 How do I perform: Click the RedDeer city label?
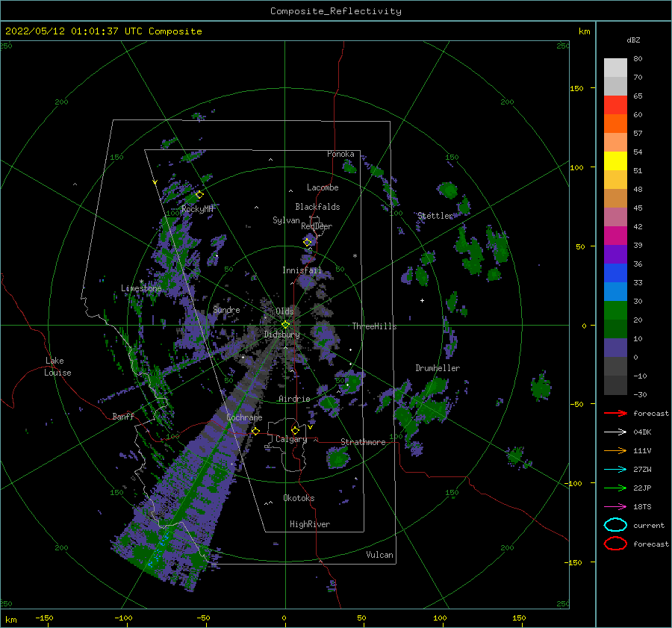click(x=317, y=226)
